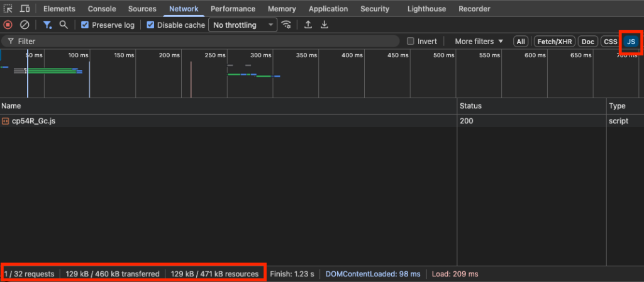Open network conditions Wi-Fi icon
Viewport: 644px width, 282px height.
pos(286,25)
